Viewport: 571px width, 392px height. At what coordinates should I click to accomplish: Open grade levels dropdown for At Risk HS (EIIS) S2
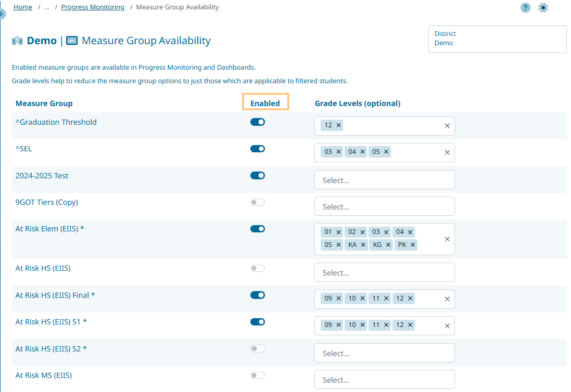tap(384, 353)
